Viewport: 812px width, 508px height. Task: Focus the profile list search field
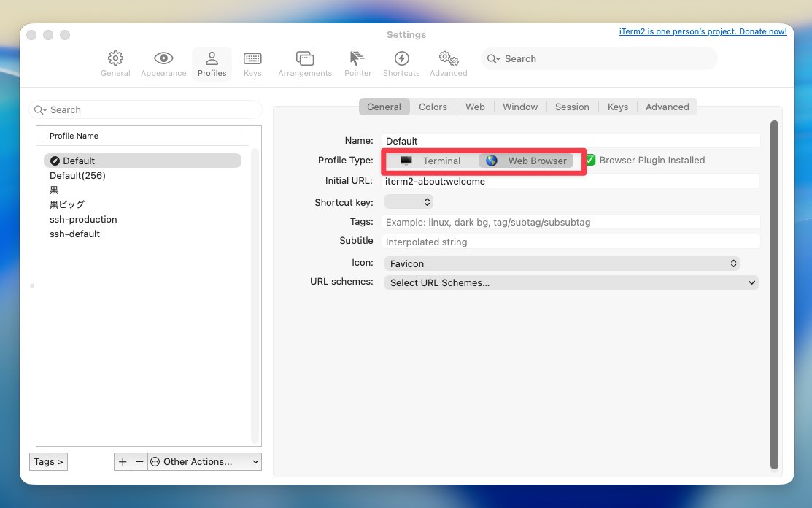[x=145, y=109]
